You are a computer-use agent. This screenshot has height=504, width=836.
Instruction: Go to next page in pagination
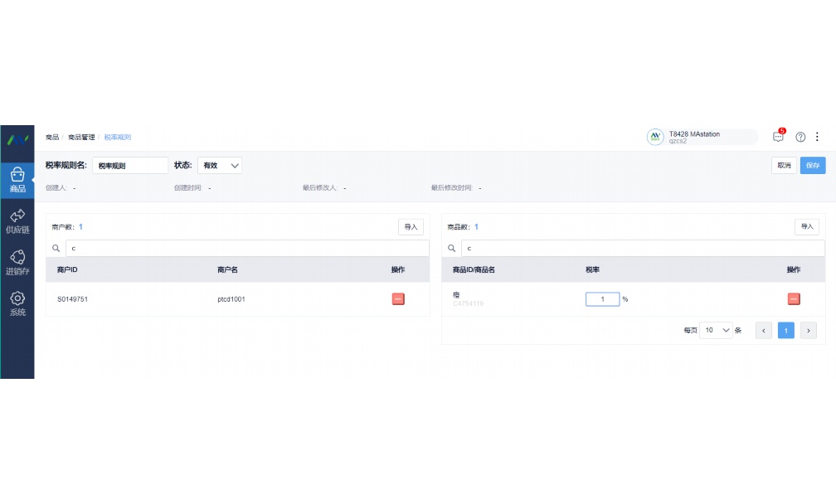tap(809, 330)
